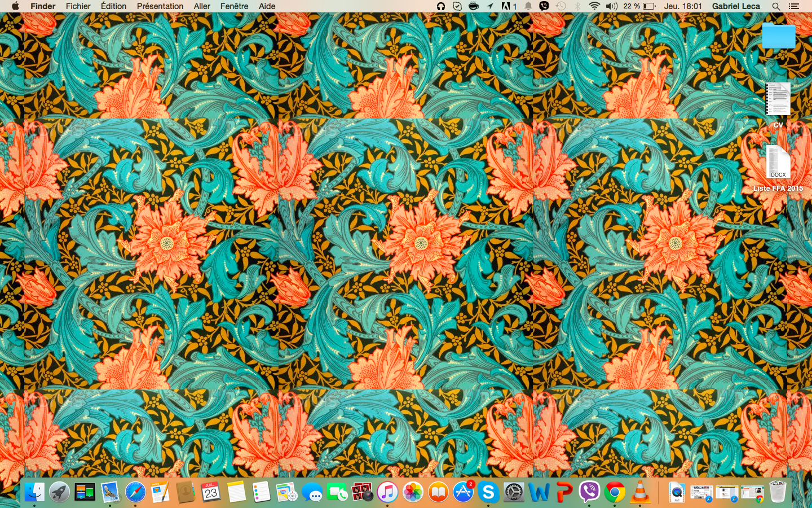The height and width of the screenshot is (508, 812).
Task: Open Calendar showing 23 in Dock
Action: (211, 492)
